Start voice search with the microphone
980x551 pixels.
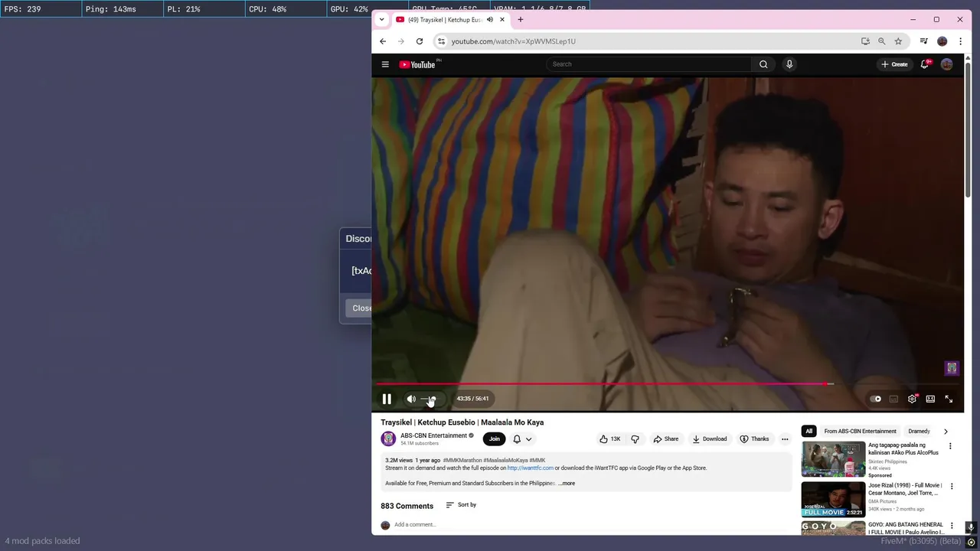tap(789, 64)
